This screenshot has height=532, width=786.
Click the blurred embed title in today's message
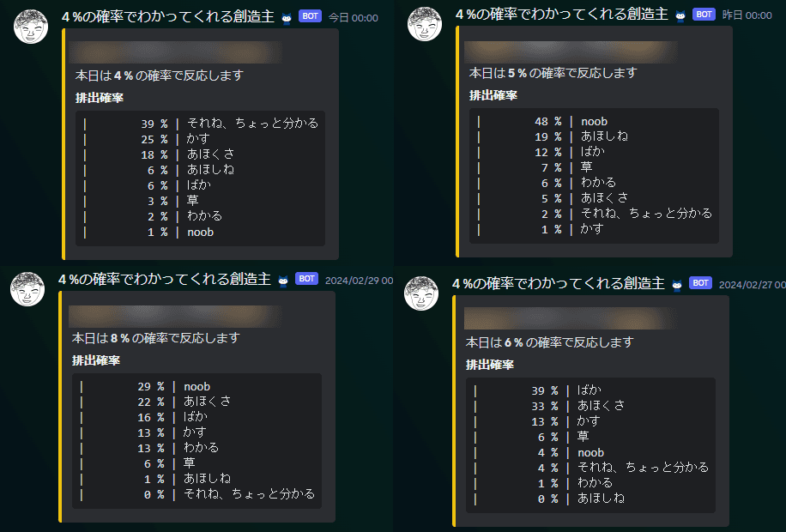coord(178,52)
